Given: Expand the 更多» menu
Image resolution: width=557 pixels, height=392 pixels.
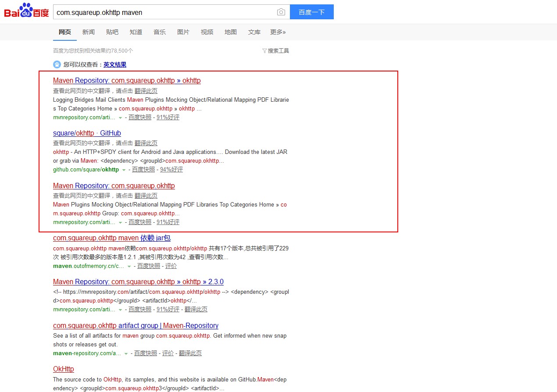Looking at the screenshot, I should [278, 32].
